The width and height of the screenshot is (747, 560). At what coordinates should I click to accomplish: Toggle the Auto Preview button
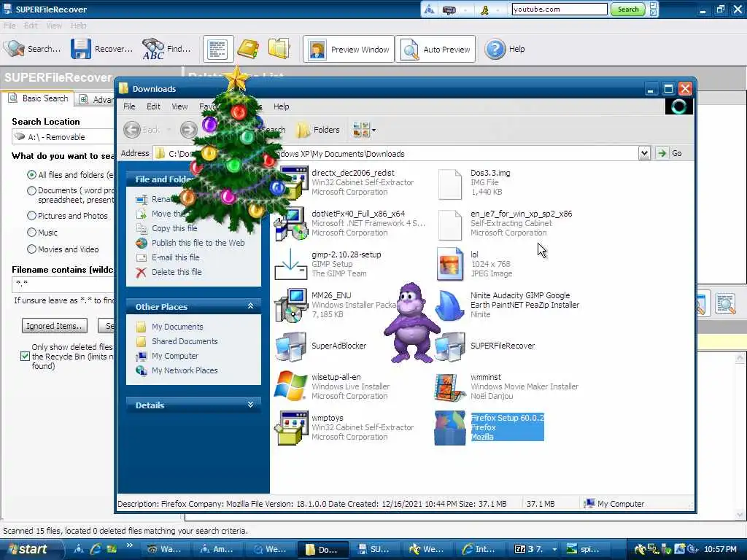pyautogui.click(x=436, y=49)
